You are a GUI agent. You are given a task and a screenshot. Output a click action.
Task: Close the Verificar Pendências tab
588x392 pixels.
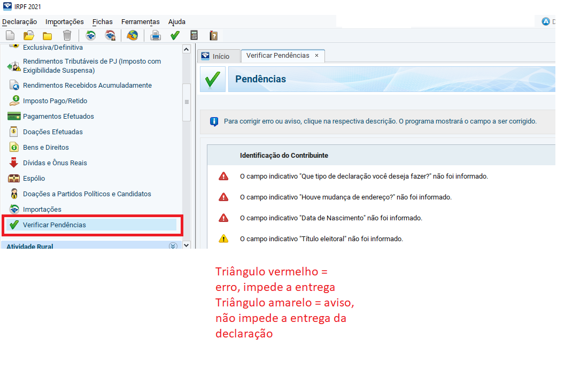pyautogui.click(x=316, y=56)
